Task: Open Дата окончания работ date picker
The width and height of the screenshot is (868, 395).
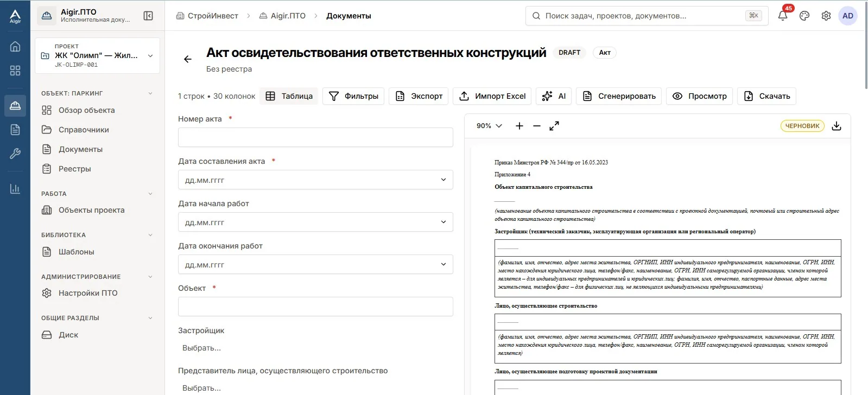Action: pyautogui.click(x=315, y=264)
